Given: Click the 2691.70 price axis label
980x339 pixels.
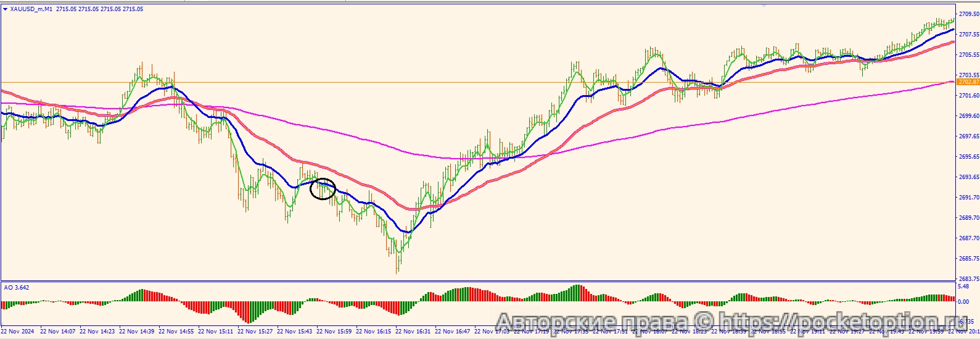Looking at the screenshot, I should [967, 198].
